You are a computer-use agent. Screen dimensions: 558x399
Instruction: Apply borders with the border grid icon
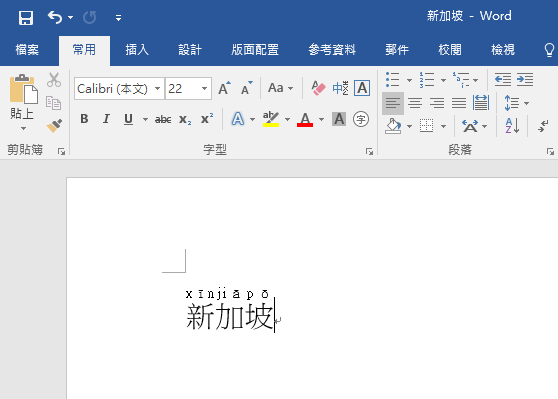click(x=426, y=126)
